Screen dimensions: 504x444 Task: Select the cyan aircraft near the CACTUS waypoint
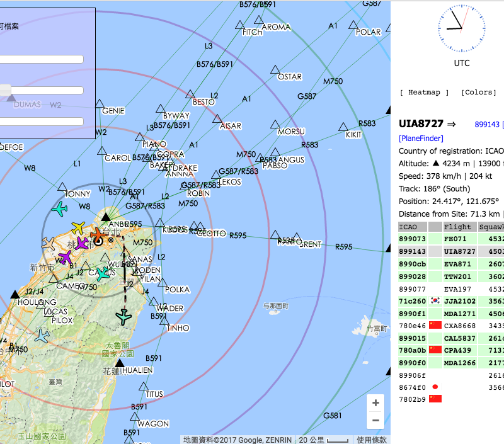tap(103, 273)
